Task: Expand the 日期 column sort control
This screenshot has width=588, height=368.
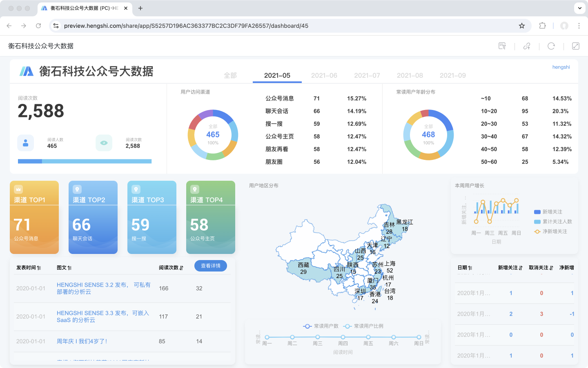Action: tap(470, 268)
